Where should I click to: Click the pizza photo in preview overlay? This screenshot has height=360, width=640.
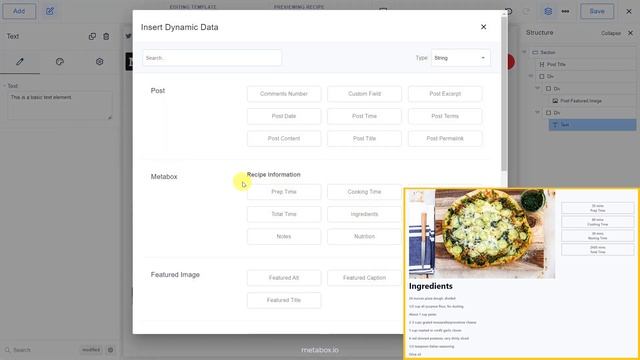[x=482, y=234]
